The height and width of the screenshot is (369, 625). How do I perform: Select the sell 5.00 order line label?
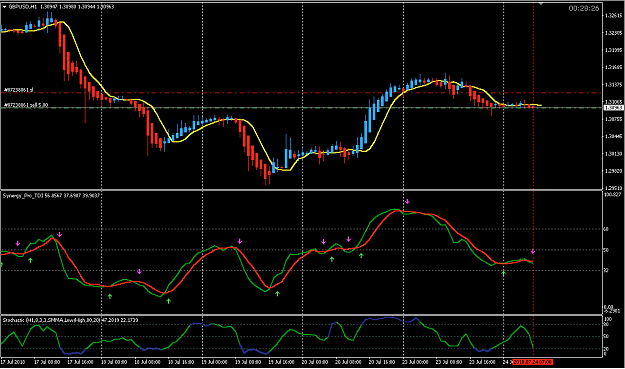pyautogui.click(x=26, y=105)
